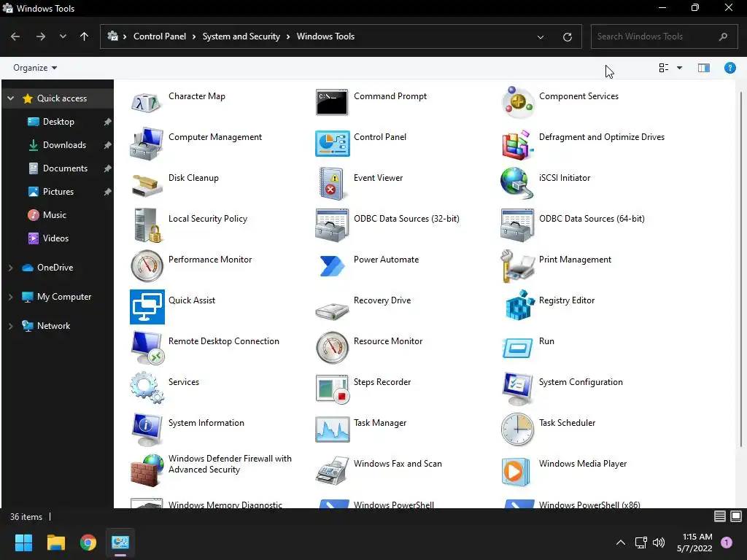Select the Disk Cleanup icon
This screenshot has width=747, height=560.
click(x=147, y=184)
